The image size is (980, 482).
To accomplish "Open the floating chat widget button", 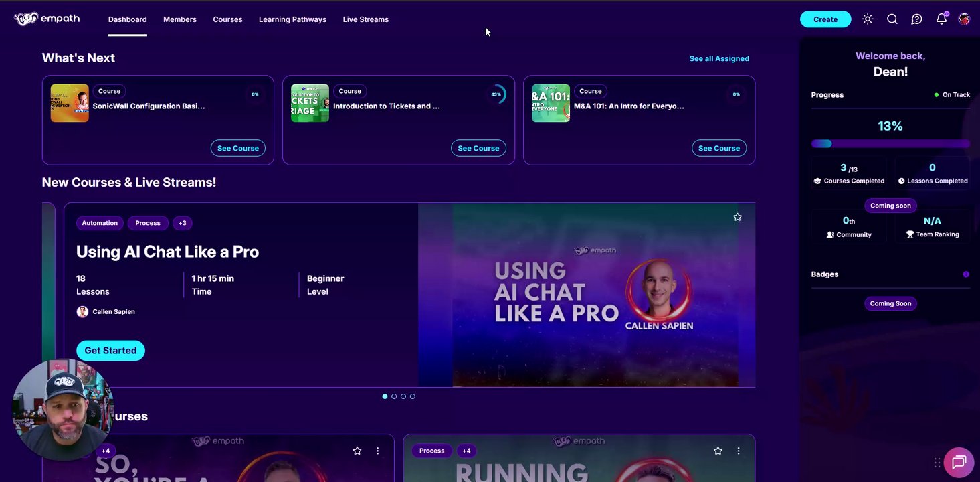I will [959, 462].
